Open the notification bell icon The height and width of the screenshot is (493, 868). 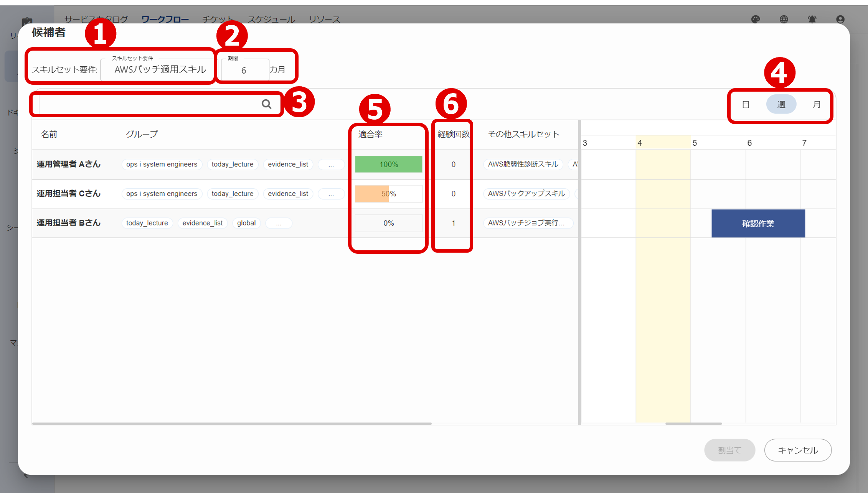pyautogui.click(x=812, y=19)
